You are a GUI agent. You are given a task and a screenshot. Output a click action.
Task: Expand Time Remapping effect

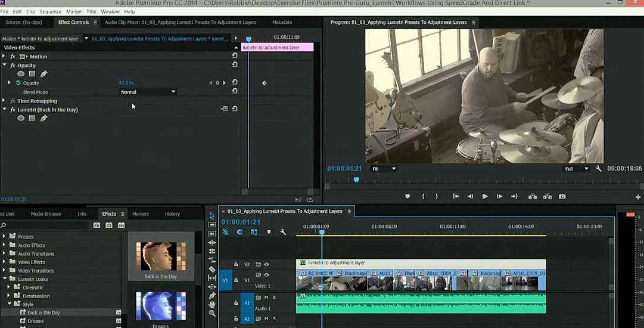pyautogui.click(x=4, y=101)
